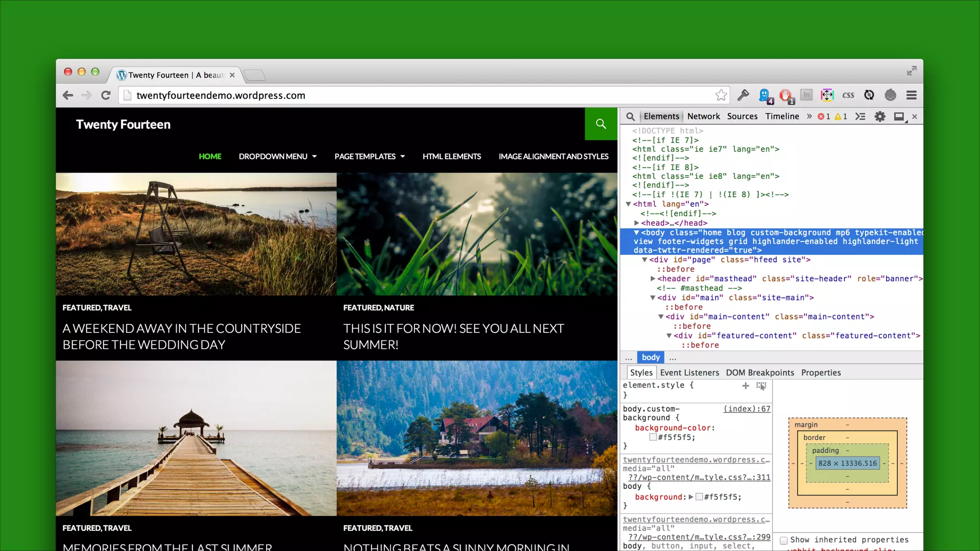Screen dimensions: 980x551
Task: Click the HTML Elements nav link
Action: click(451, 156)
